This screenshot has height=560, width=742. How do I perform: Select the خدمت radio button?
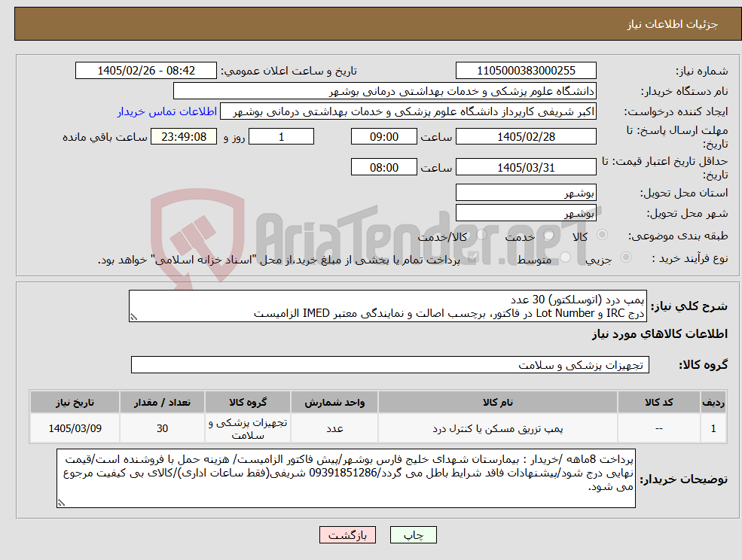(x=548, y=235)
